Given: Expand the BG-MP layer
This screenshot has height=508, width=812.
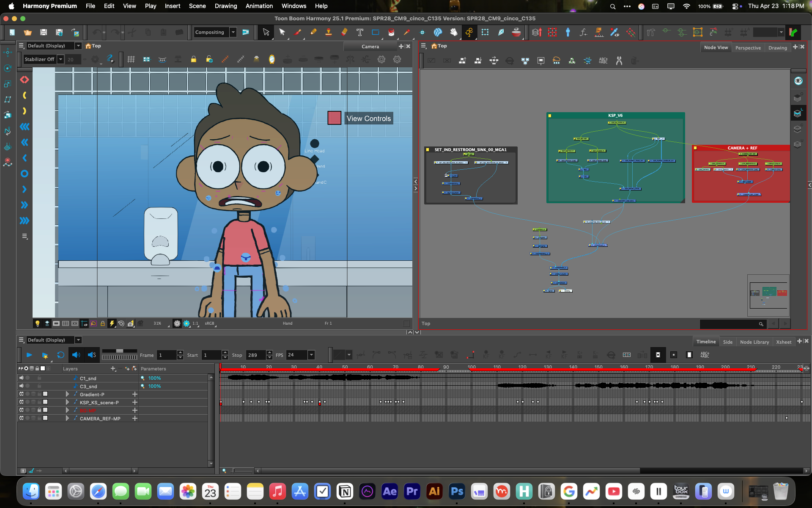Looking at the screenshot, I should coord(67,410).
